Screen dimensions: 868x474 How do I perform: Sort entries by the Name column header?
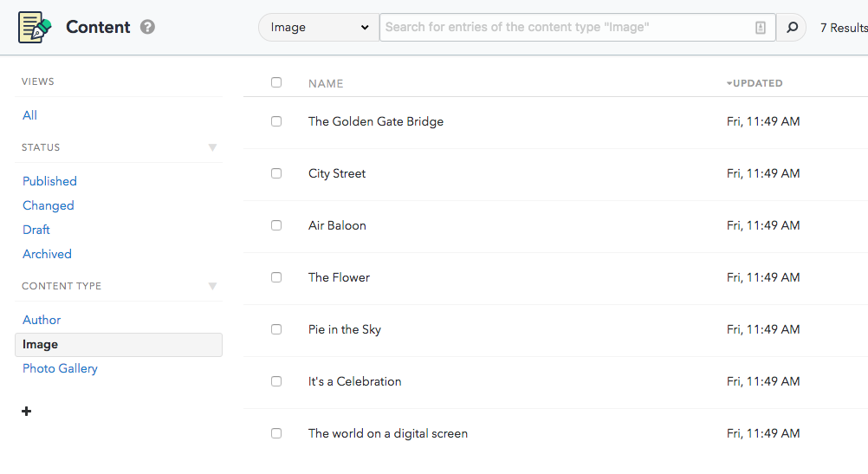(326, 83)
